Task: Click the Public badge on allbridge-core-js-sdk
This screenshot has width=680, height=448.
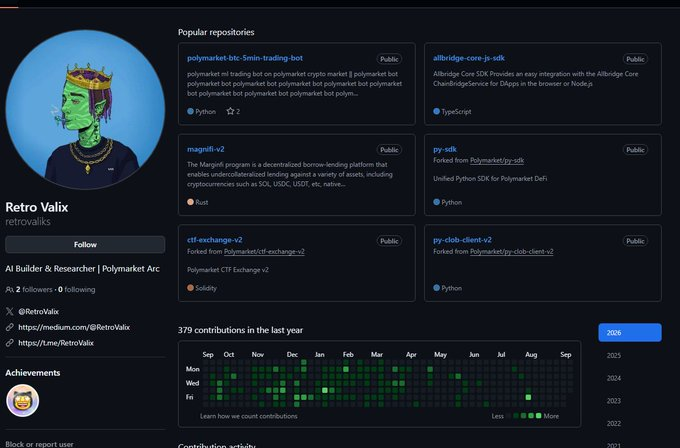Action: 635,59
